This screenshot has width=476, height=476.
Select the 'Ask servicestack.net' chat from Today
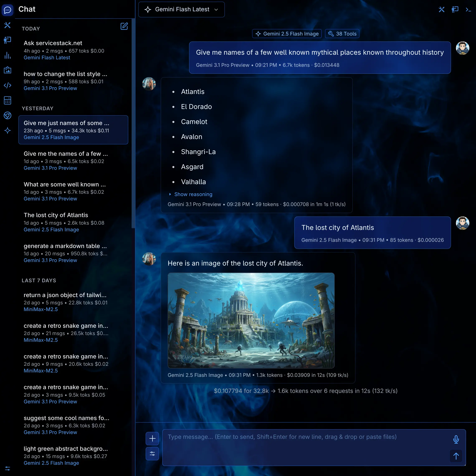[x=53, y=43]
